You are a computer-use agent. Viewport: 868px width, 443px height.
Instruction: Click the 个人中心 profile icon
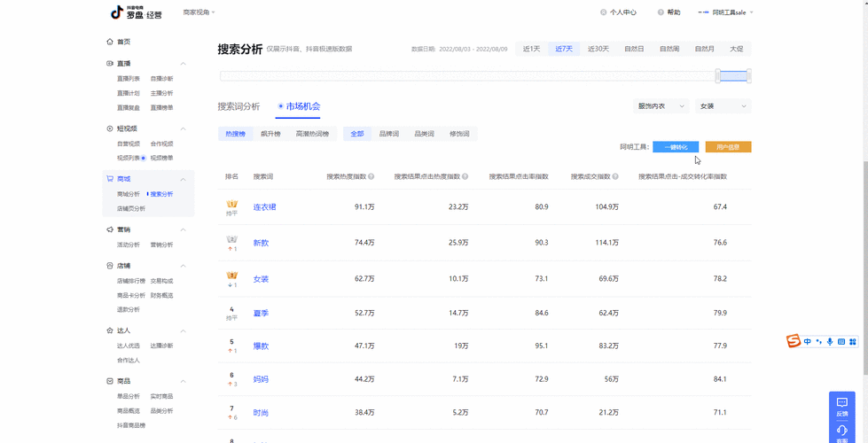[x=604, y=12]
